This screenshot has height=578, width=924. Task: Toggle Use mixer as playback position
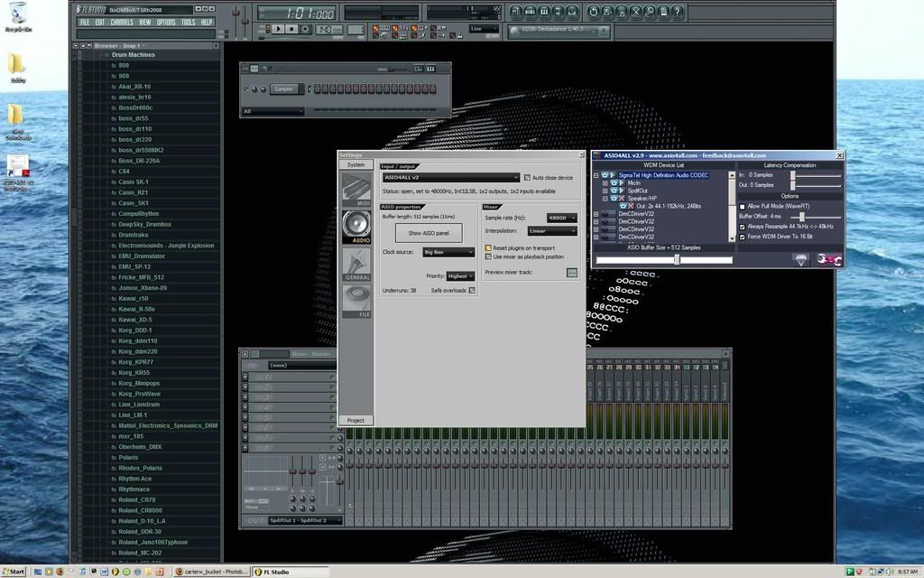(488, 257)
